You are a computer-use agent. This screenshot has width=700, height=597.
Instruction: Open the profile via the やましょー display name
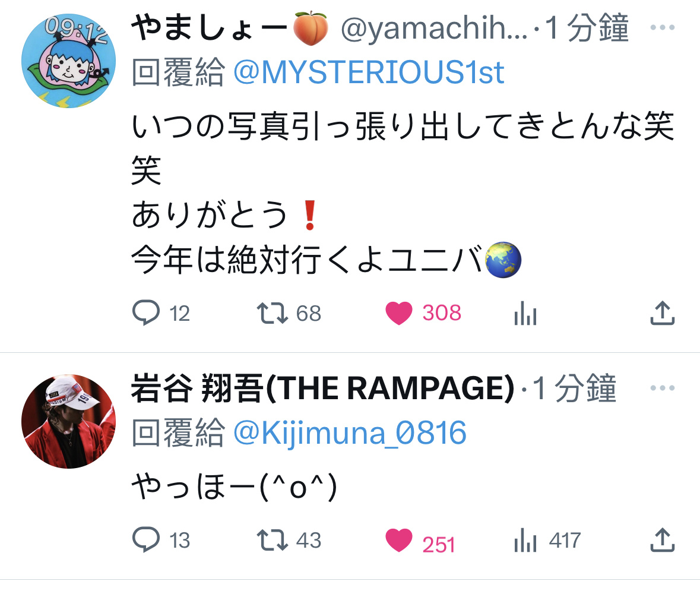230,28
